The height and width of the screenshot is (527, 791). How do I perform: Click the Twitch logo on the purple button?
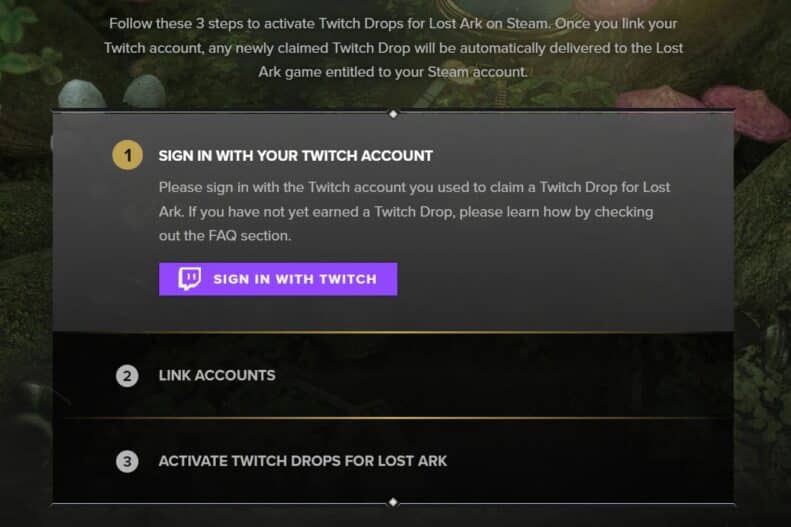click(189, 279)
